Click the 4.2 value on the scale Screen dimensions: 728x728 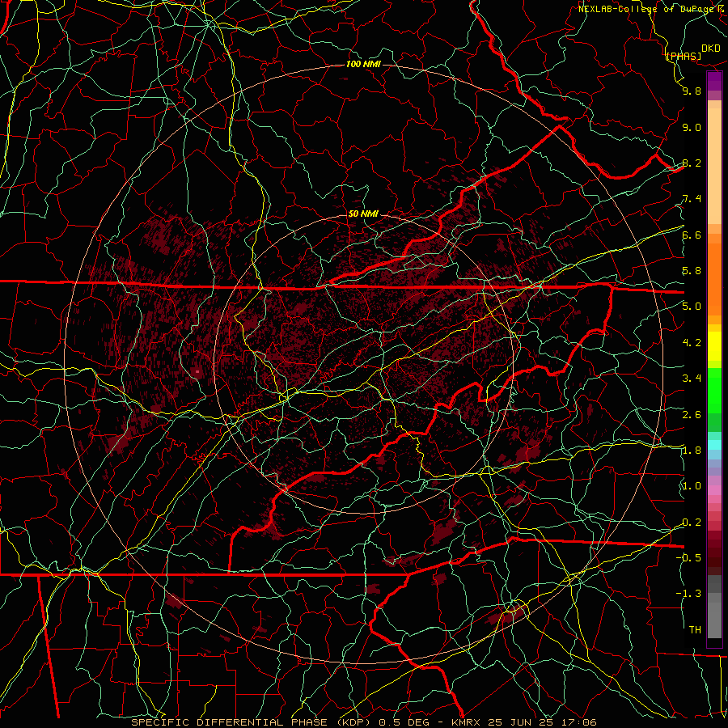(x=692, y=343)
